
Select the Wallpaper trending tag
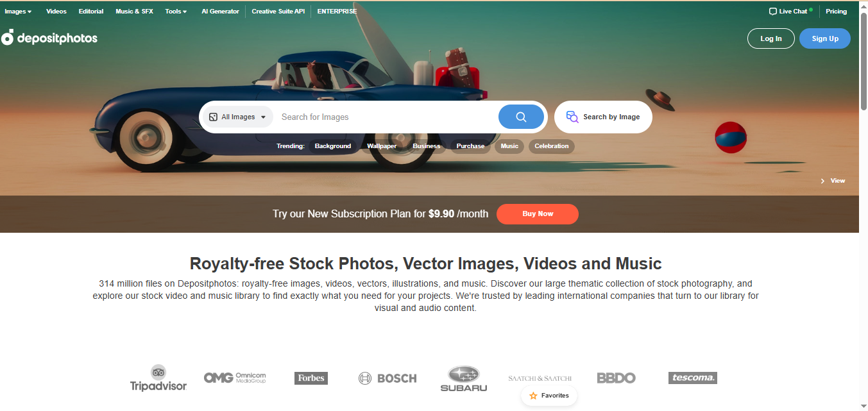(x=382, y=146)
